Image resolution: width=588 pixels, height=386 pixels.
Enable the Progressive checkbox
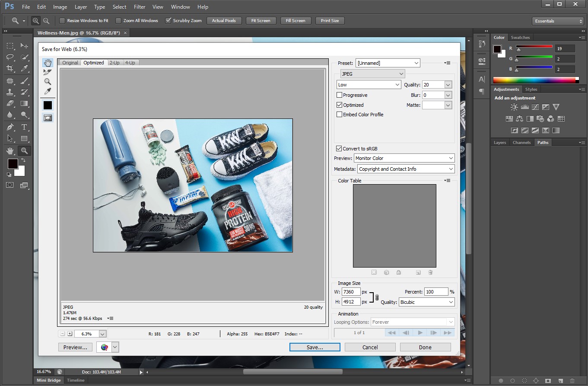coord(340,95)
